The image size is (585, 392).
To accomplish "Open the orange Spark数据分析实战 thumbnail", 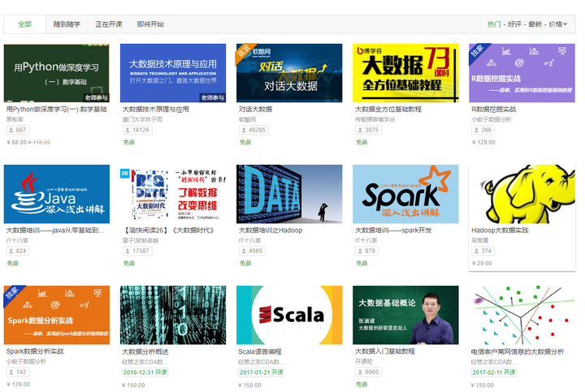I will point(57,315).
